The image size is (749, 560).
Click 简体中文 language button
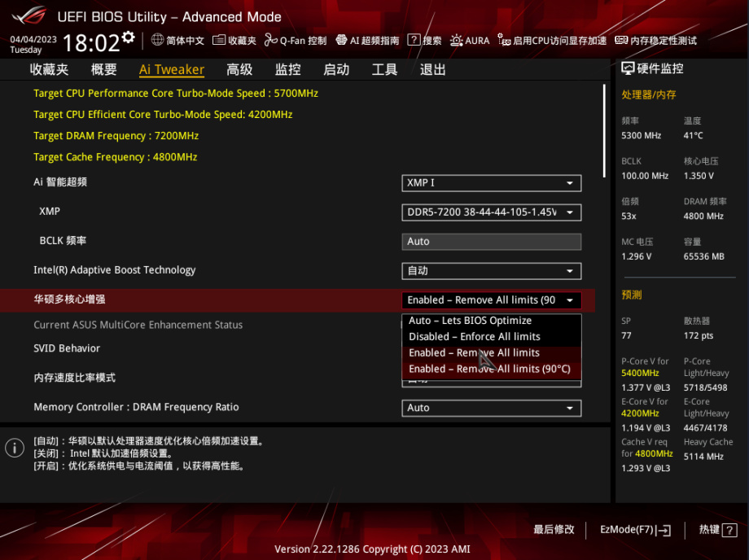coord(177,40)
